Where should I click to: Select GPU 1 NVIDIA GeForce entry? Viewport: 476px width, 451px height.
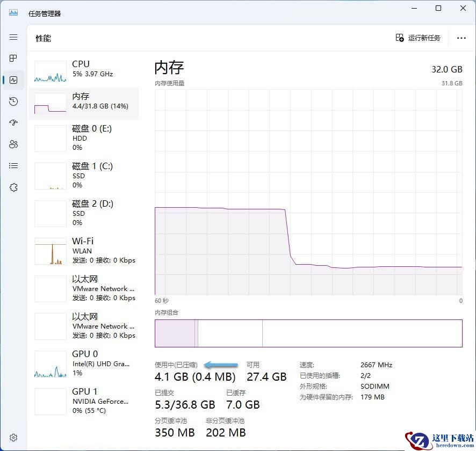(x=84, y=401)
